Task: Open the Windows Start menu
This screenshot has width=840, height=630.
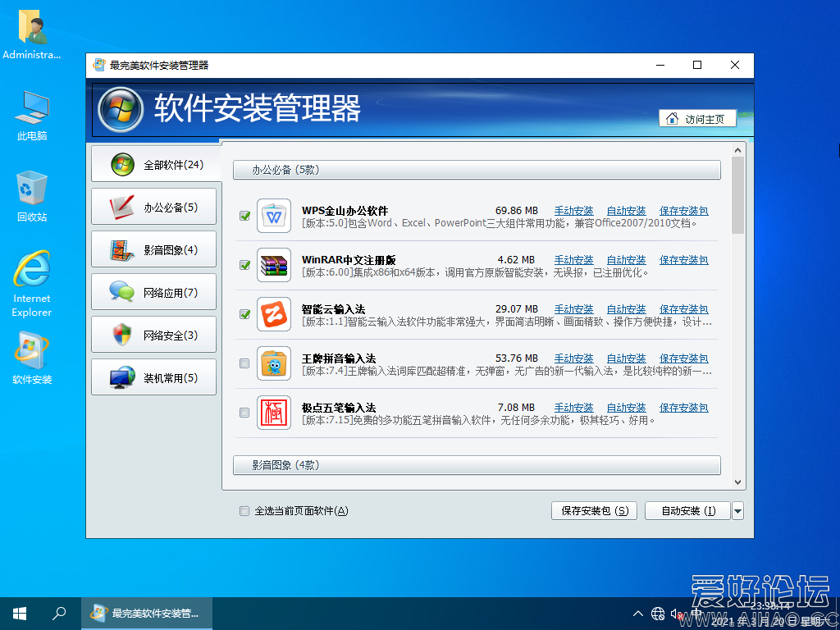Action: 20,614
